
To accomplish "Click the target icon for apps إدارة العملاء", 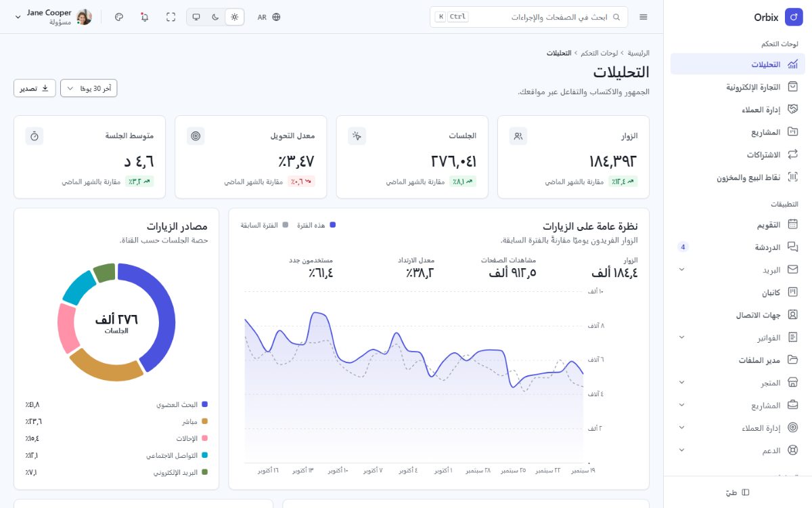I will pyautogui.click(x=793, y=427).
